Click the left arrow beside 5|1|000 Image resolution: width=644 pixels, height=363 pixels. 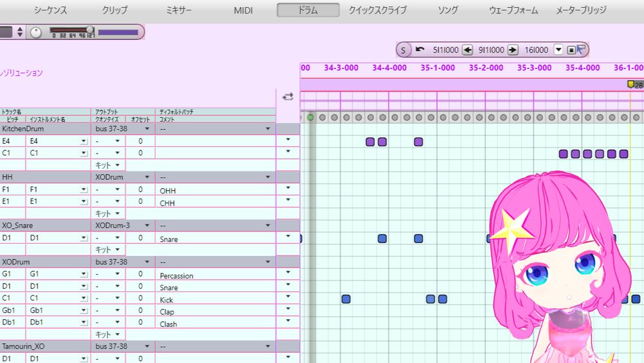coord(468,50)
